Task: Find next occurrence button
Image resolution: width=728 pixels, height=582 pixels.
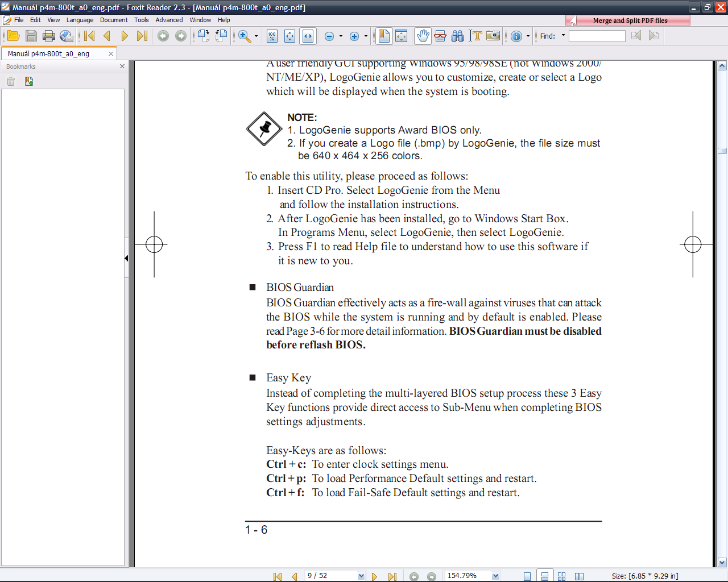Action: 654,36
